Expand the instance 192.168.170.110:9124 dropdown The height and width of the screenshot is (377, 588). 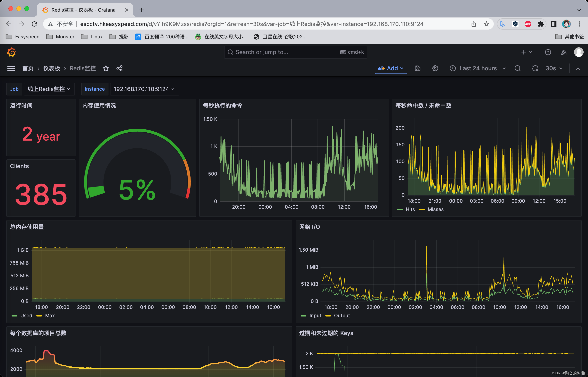pos(144,89)
